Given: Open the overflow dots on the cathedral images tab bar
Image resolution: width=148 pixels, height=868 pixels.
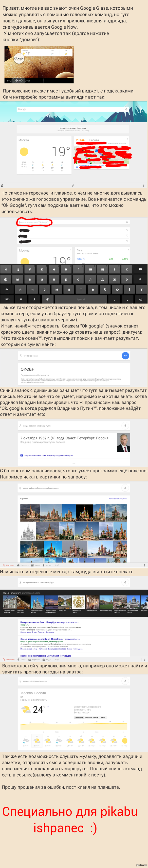Looking at the screenshot, I should pyautogui.click(x=144, y=565).
